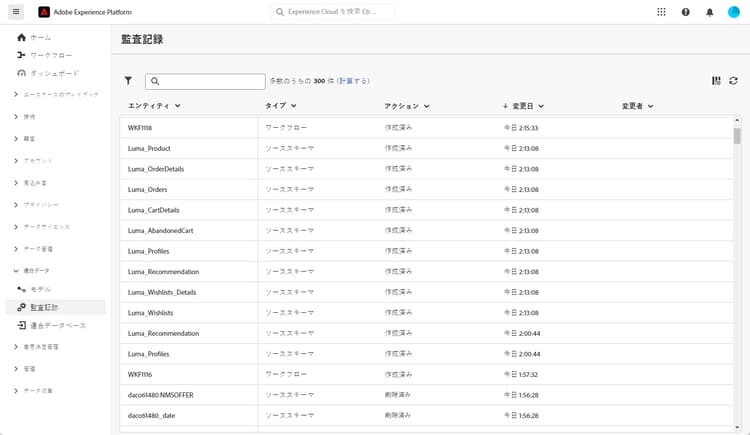Open the 変更者 column dropdown
The width and height of the screenshot is (750, 435).
(650, 106)
